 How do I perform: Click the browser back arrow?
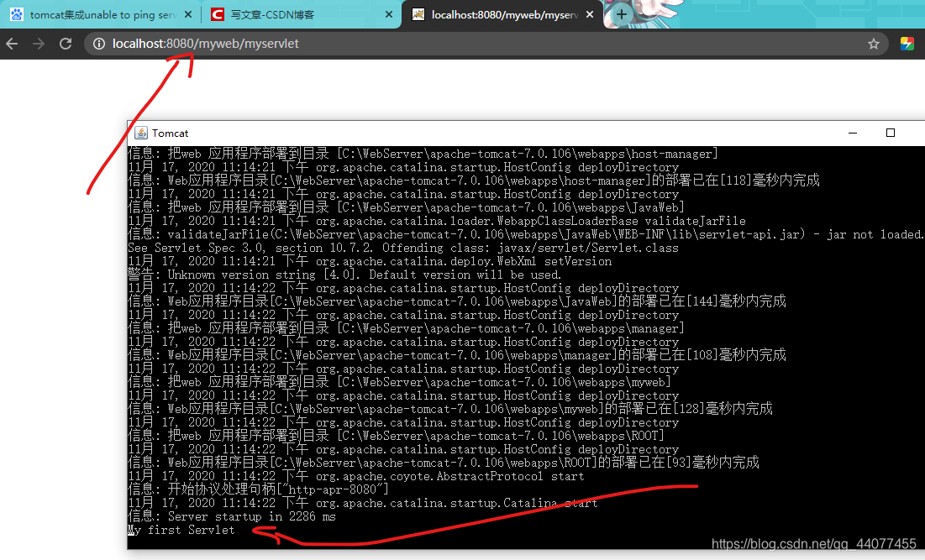point(12,44)
